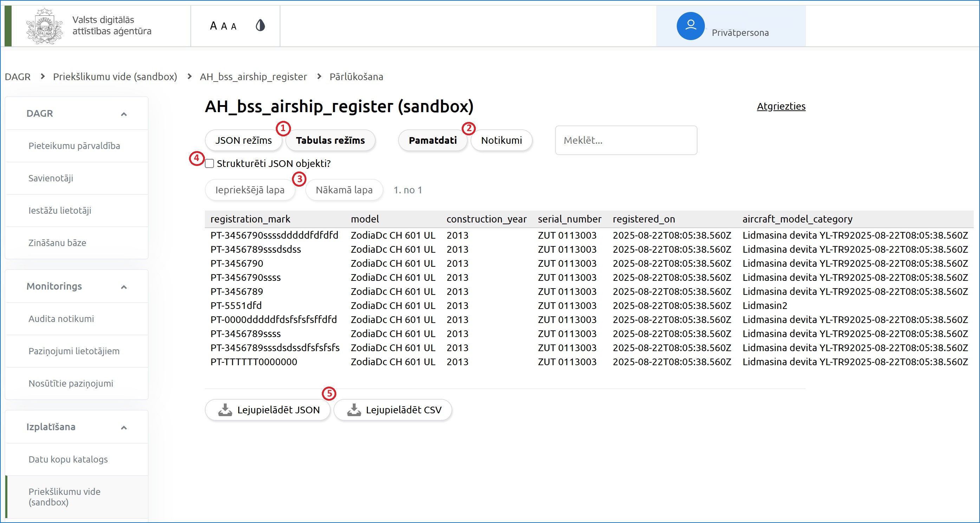Collapse the Izplatīšana sidebar section

coord(124,427)
